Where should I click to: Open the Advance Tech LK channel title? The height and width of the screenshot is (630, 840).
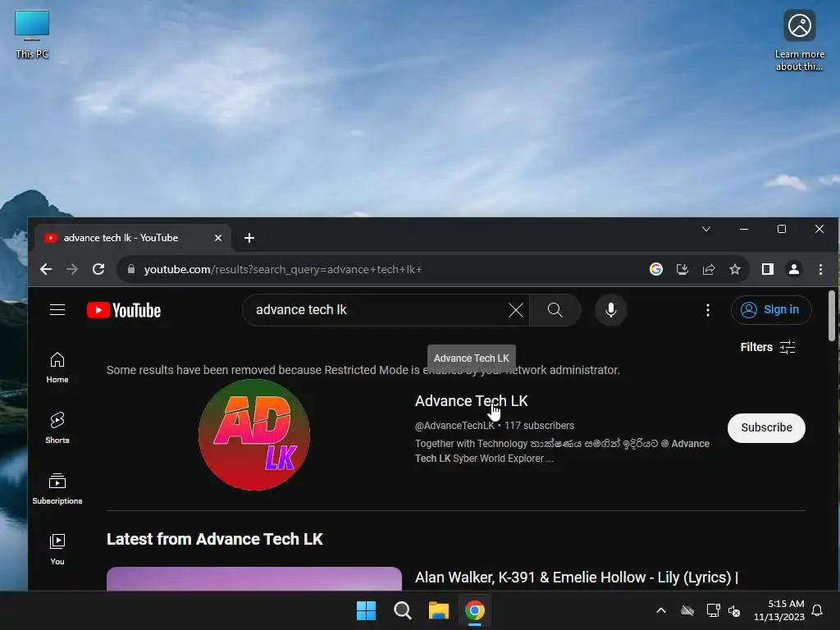472,400
